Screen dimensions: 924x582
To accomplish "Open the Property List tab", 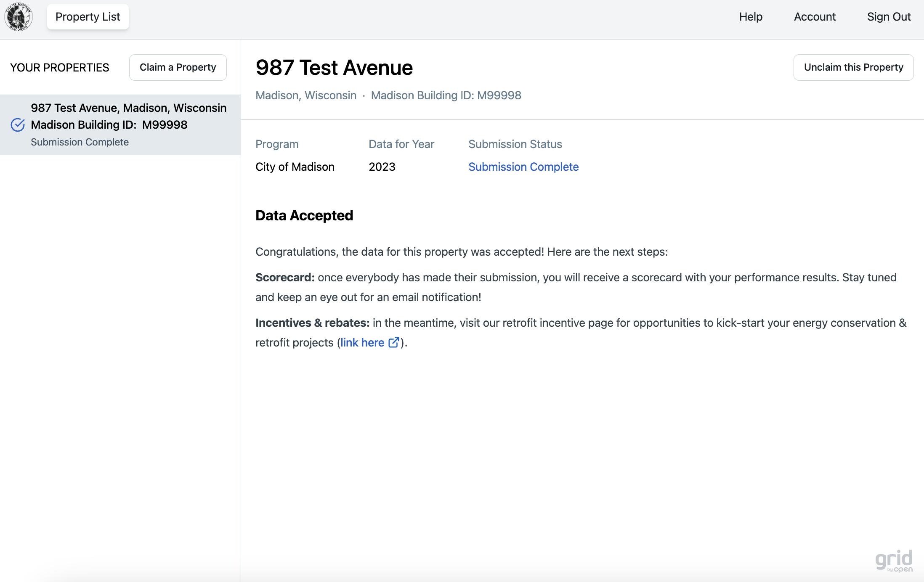I will 88,17.
